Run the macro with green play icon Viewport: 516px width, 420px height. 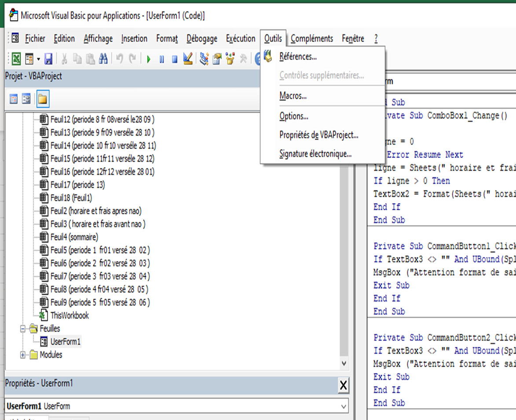coord(149,59)
